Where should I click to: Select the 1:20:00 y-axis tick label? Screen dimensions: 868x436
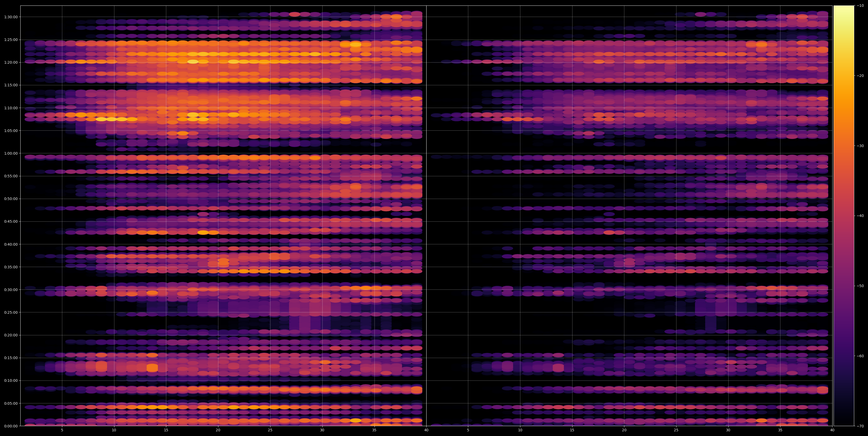coord(11,62)
